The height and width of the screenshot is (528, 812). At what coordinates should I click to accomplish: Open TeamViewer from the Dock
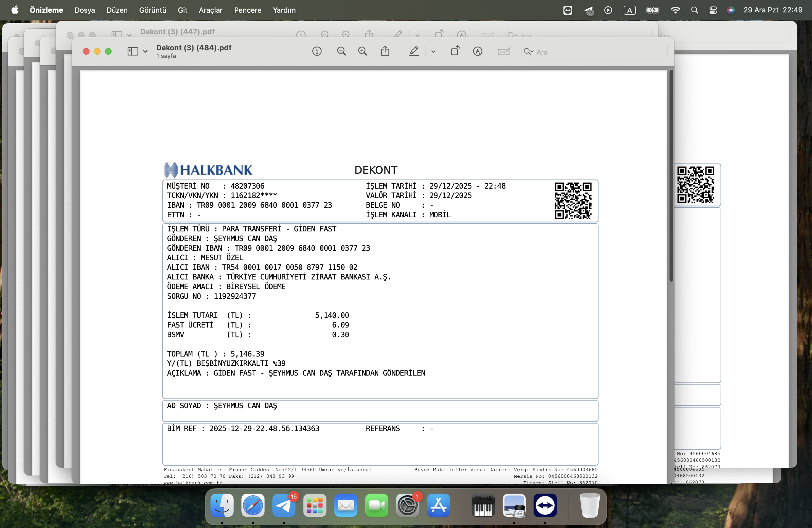click(545, 505)
